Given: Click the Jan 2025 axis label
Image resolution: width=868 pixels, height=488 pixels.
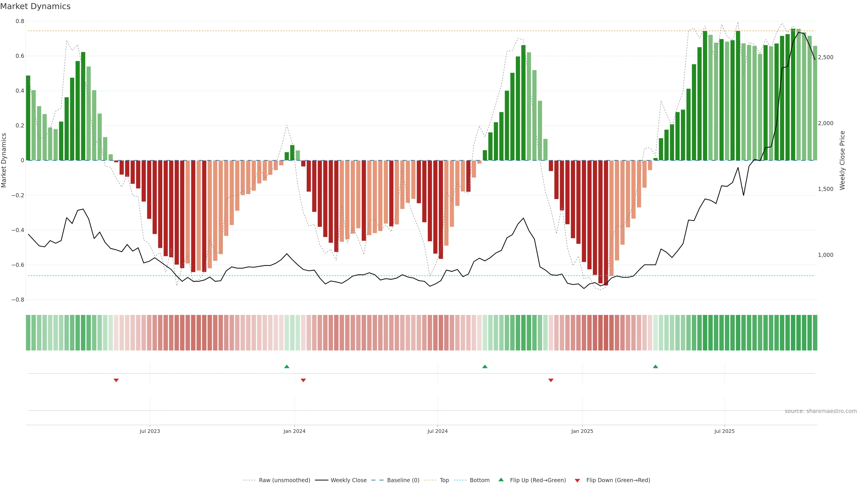Looking at the screenshot, I should (x=582, y=432).
